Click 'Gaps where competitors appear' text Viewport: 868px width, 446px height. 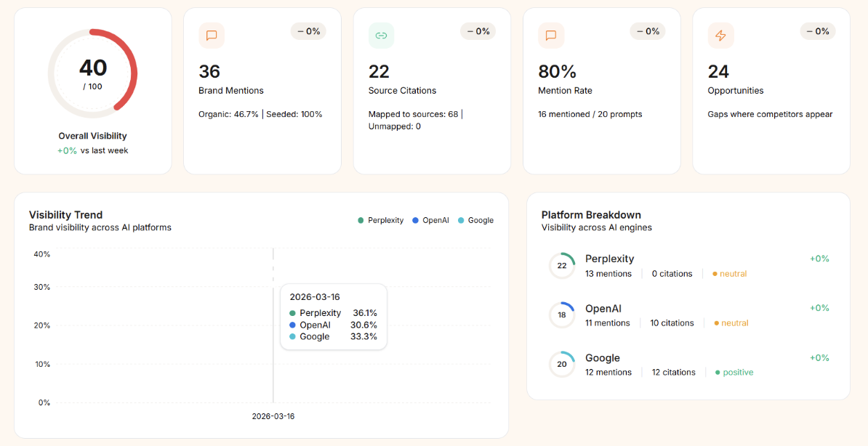pos(770,114)
